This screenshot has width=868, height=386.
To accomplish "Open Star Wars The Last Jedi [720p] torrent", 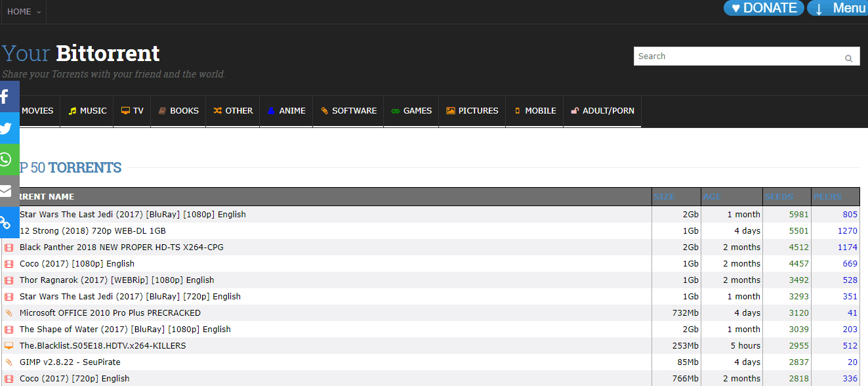I will point(130,297).
